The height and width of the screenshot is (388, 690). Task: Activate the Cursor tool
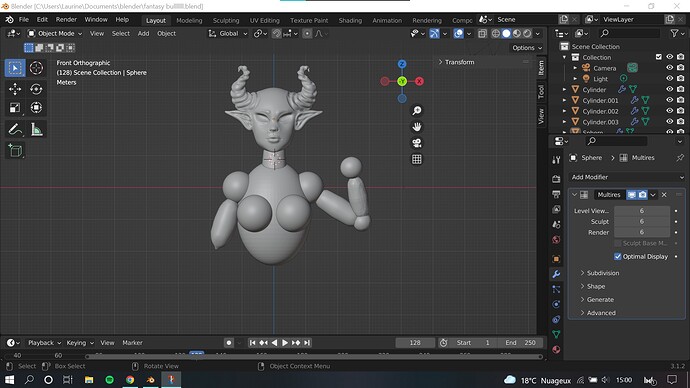(36, 68)
